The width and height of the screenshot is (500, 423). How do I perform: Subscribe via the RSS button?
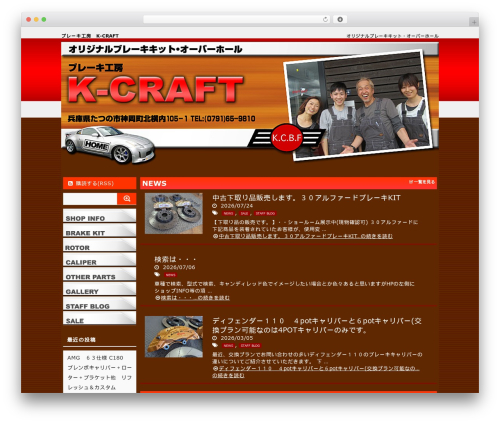coord(99,183)
